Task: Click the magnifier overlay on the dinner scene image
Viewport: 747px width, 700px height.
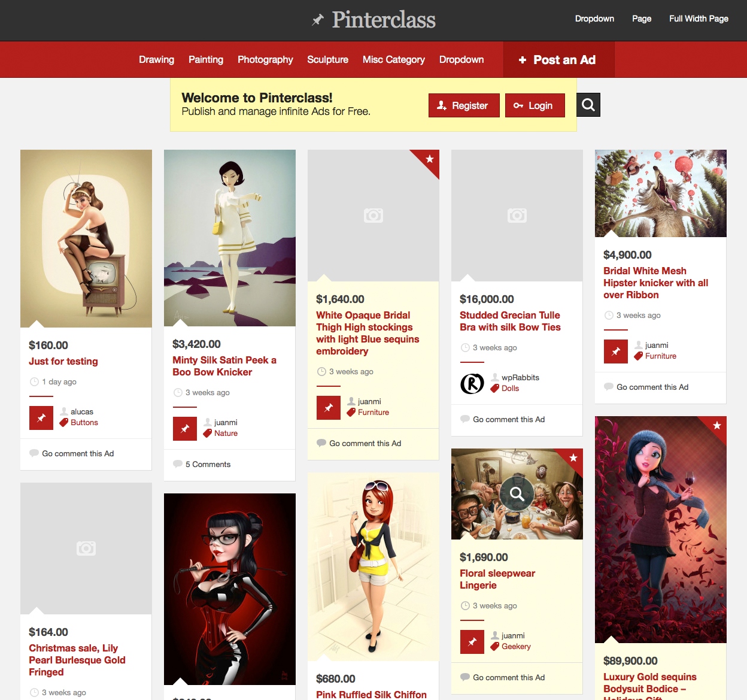Action: coord(516,493)
